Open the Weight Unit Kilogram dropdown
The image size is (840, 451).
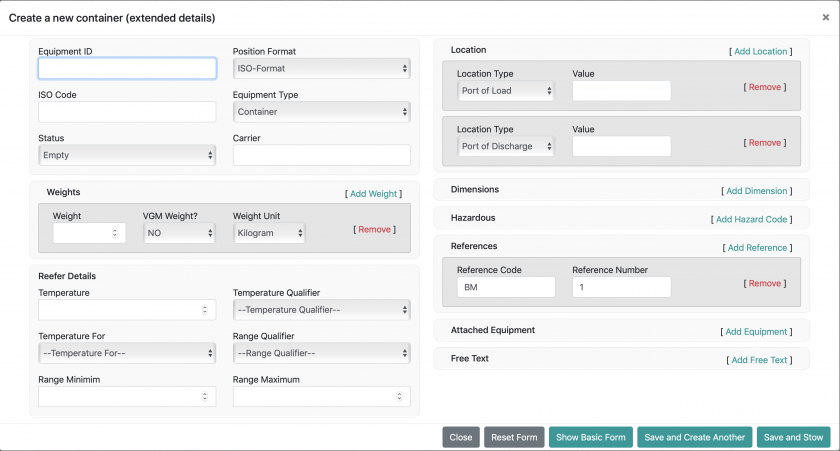[269, 233]
